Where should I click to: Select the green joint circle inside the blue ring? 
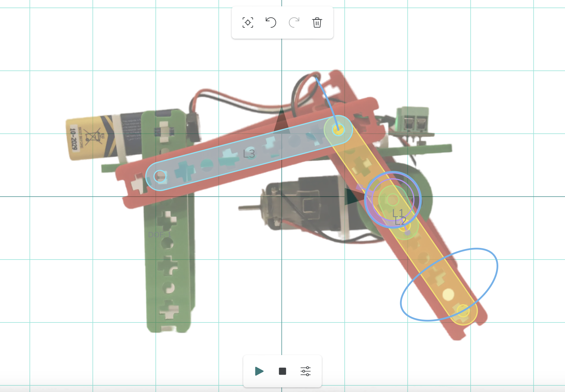click(x=393, y=199)
